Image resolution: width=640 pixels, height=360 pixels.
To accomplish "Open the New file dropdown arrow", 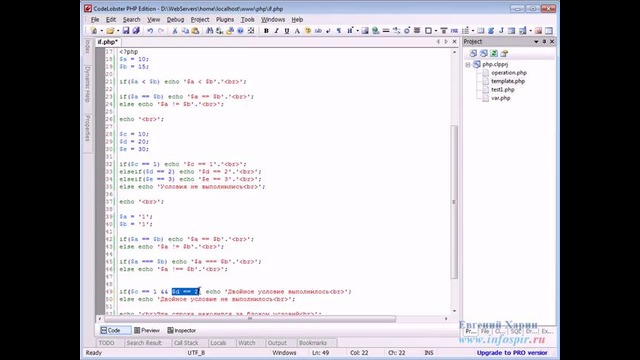I will (x=102, y=31).
